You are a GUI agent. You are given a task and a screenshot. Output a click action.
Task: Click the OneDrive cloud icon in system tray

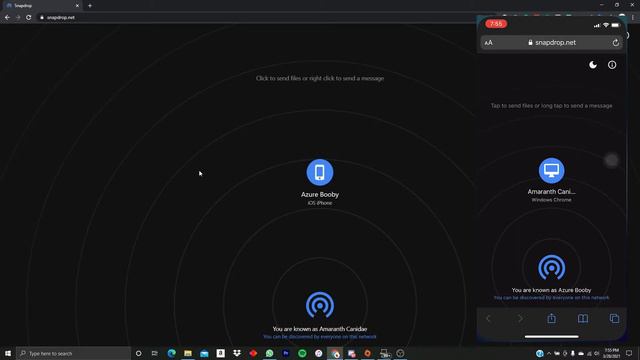(x=581, y=353)
